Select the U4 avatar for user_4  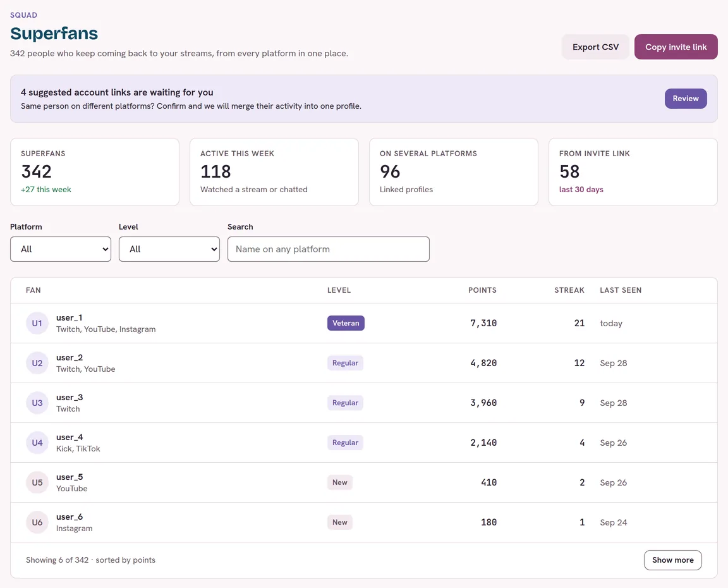point(37,443)
